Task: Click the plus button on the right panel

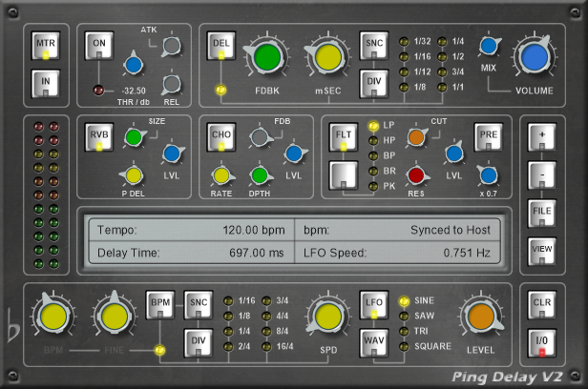Action: click(x=541, y=136)
